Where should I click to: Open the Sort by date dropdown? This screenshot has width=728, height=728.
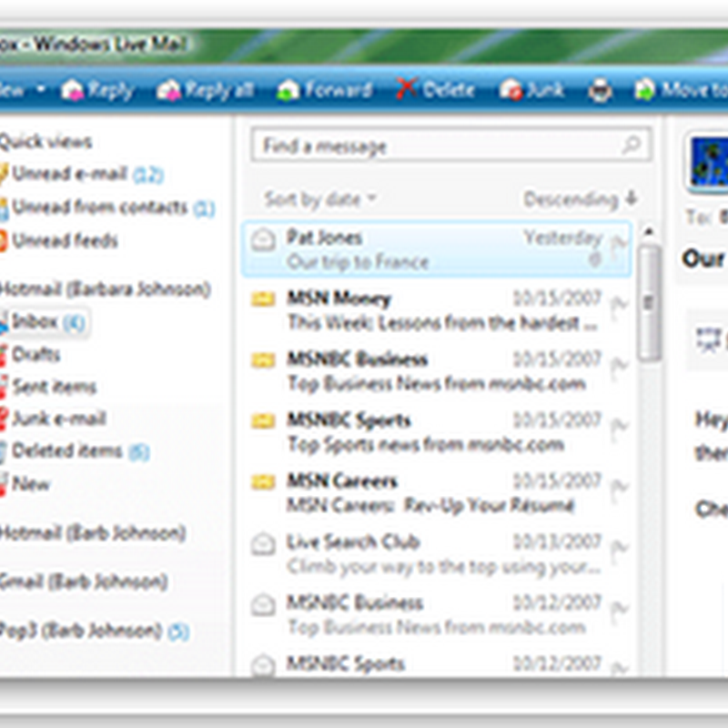pyautogui.click(x=320, y=199)
